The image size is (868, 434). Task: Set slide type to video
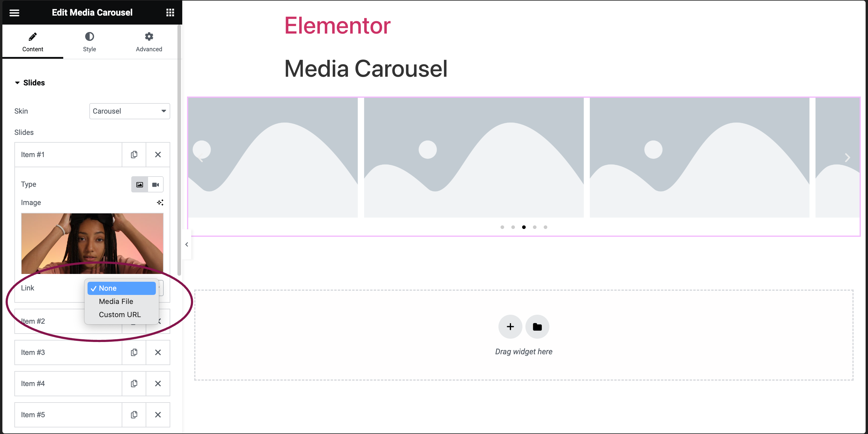coord(155,185)
